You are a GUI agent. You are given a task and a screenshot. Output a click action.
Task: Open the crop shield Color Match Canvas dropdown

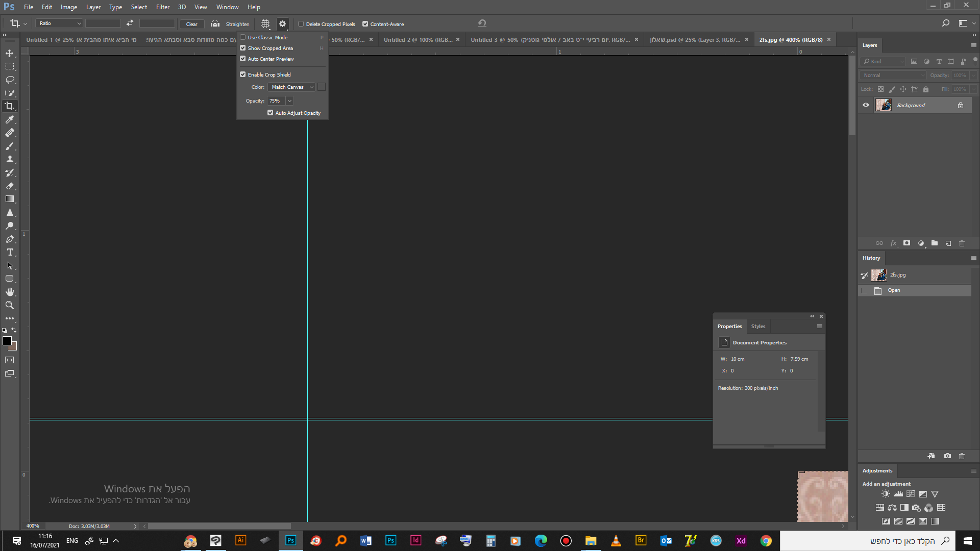(292, 87)
